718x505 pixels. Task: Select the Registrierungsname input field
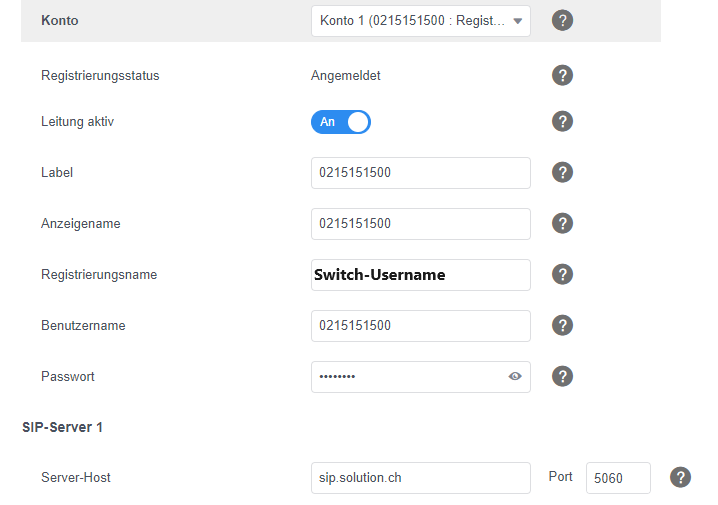pyautogui.click(x=421, y=275)
